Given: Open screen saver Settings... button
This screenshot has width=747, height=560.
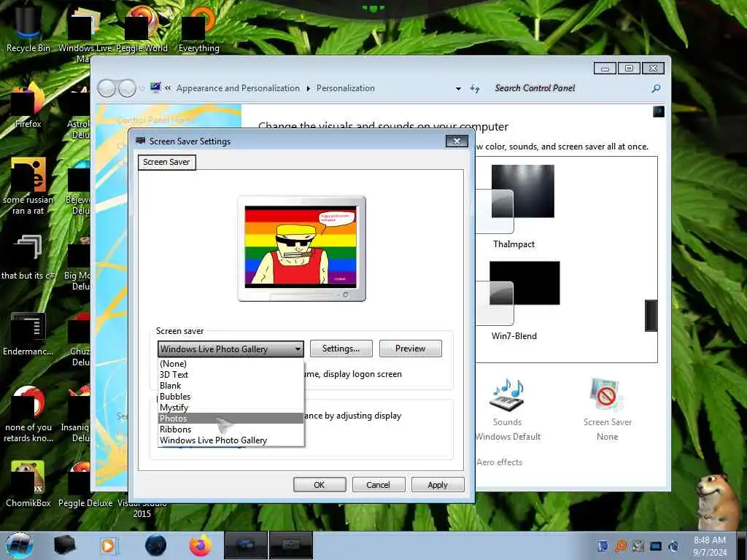Looking at the screenshot, I should pyautogui.click(x=341, y=349).
